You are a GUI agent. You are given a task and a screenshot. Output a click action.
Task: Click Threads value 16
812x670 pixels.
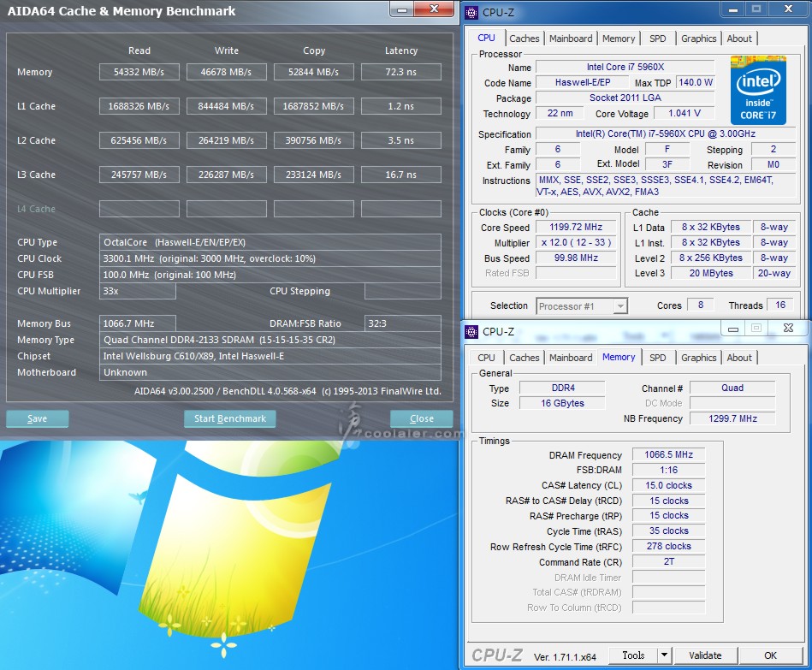pos(779,305)
